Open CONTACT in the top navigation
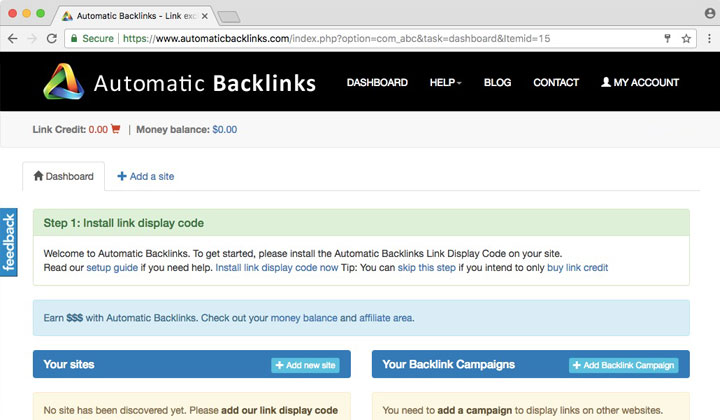720x420 pixels. (556, 83)
